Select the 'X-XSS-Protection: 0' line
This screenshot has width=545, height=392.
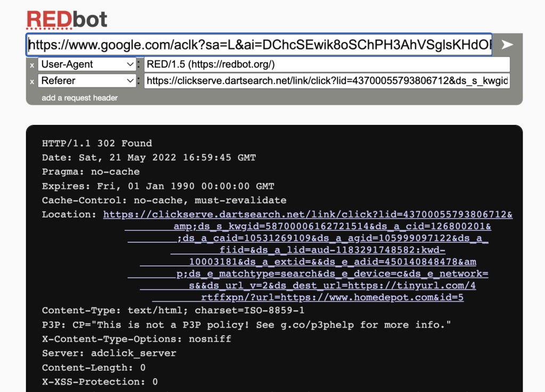100,382
